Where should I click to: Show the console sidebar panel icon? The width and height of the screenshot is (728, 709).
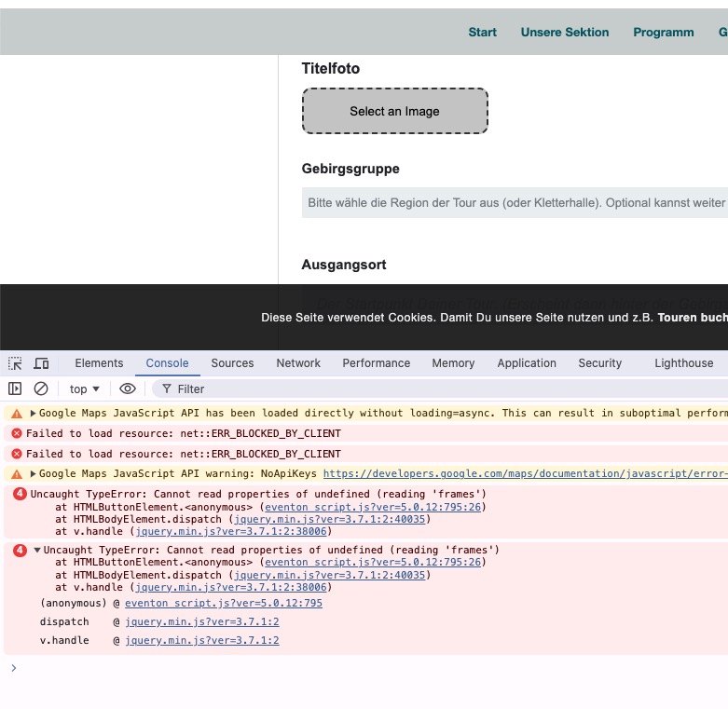[x=15, y=389]
